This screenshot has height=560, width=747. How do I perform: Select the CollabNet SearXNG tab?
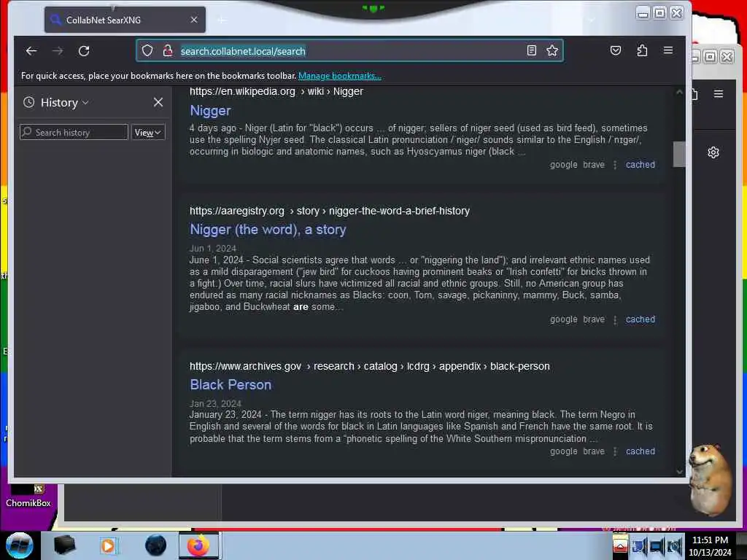[x=125, y=20]
